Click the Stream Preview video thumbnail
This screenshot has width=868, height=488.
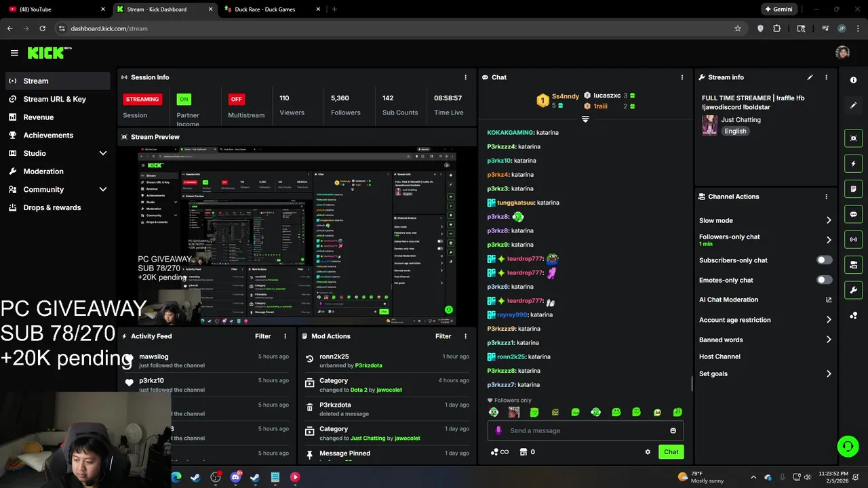tap(297, 235)
